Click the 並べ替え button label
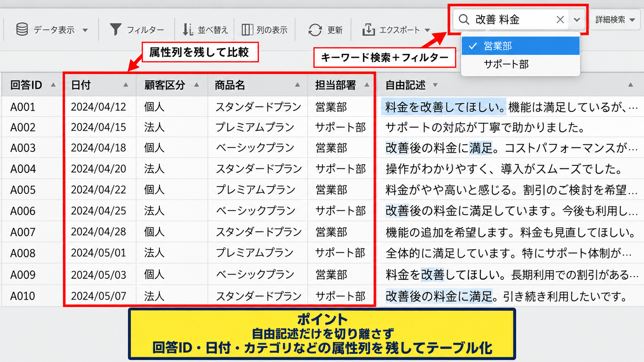The width and height of the screenshot is (644, 362). (213, 30)
